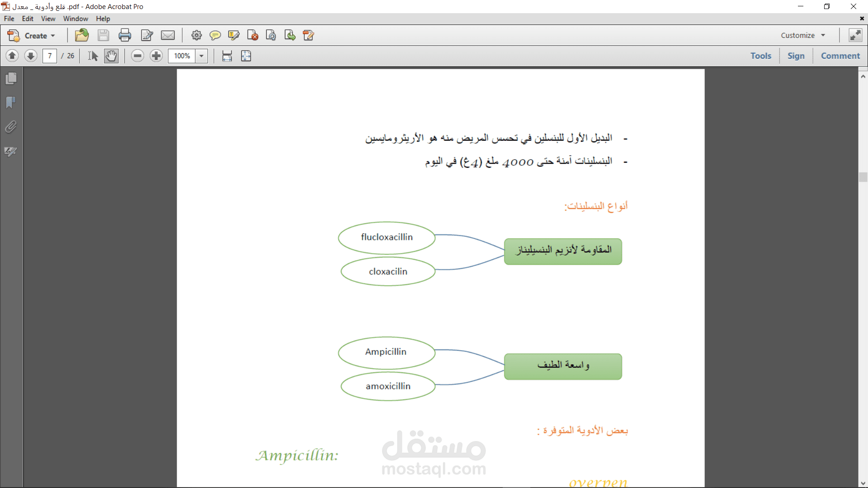Open the File menu
868x488 pixels.
9,19
